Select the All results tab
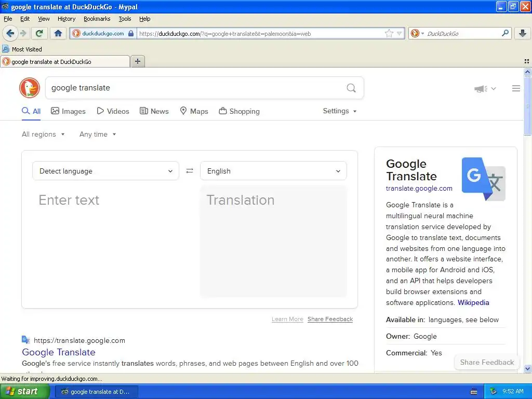Screen dimensions: 532x399 [31, 111]
